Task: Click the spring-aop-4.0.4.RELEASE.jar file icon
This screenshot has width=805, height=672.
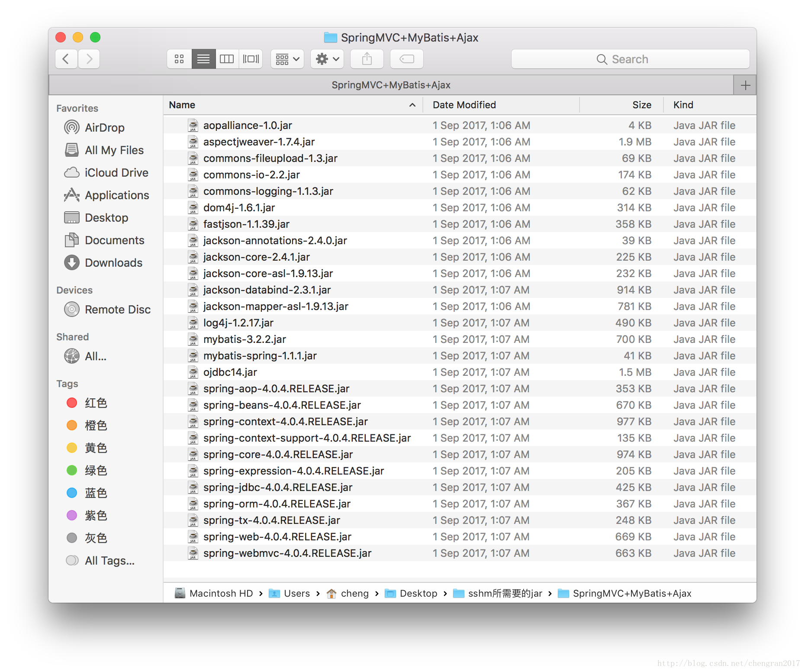Action: pos(193,389)
